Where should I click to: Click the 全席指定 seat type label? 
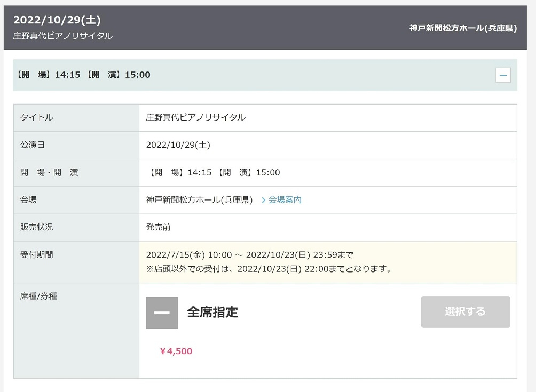(212, 313)
